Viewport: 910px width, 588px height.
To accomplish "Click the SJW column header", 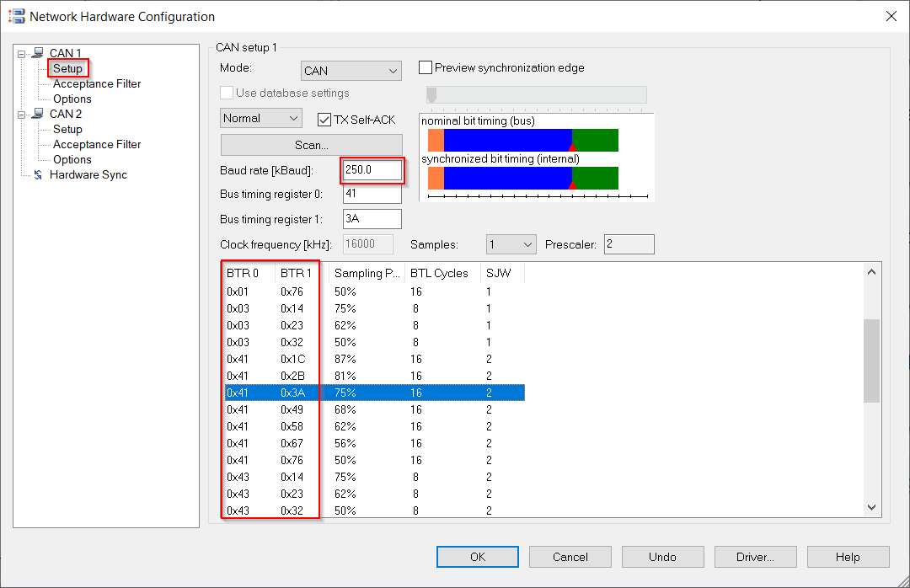I will point(502,273).
